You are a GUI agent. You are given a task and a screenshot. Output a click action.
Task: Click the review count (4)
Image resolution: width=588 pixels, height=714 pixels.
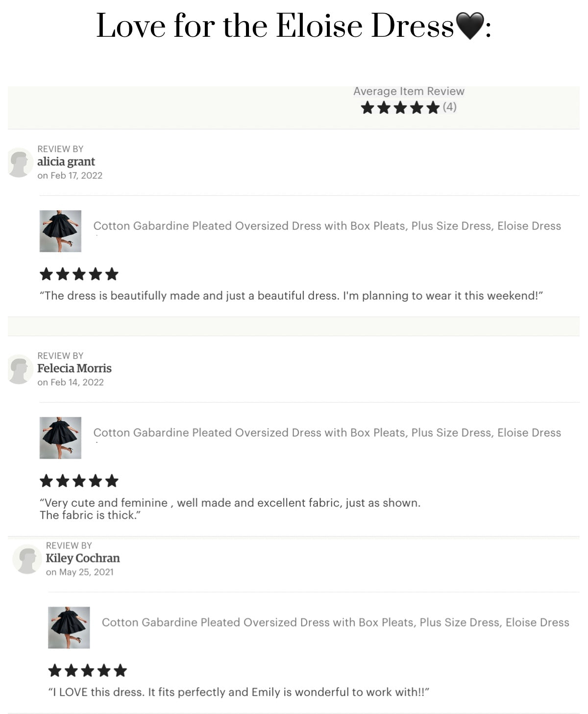pyautogui.click(x=449, y=107)
